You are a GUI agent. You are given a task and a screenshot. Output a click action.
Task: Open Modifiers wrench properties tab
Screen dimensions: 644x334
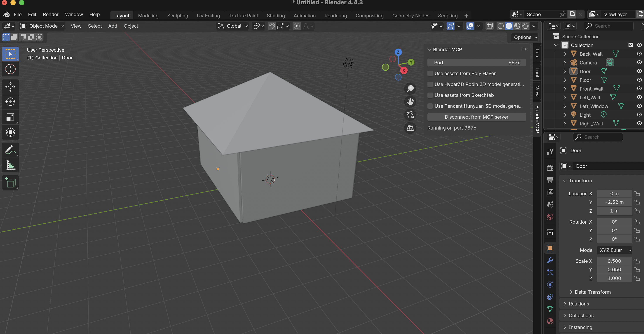point(550,260)
